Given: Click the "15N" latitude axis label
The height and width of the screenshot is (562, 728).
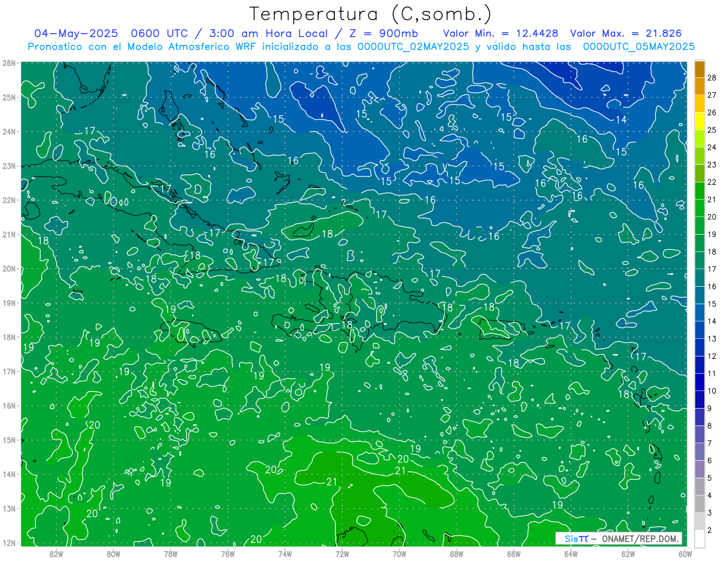Looking at the screenshot, I should (x=9, y=440).
